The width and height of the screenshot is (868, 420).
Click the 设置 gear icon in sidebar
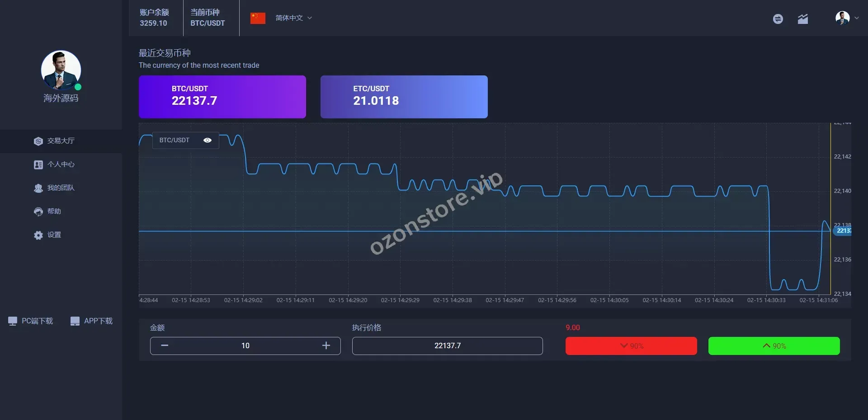(38, 235)
